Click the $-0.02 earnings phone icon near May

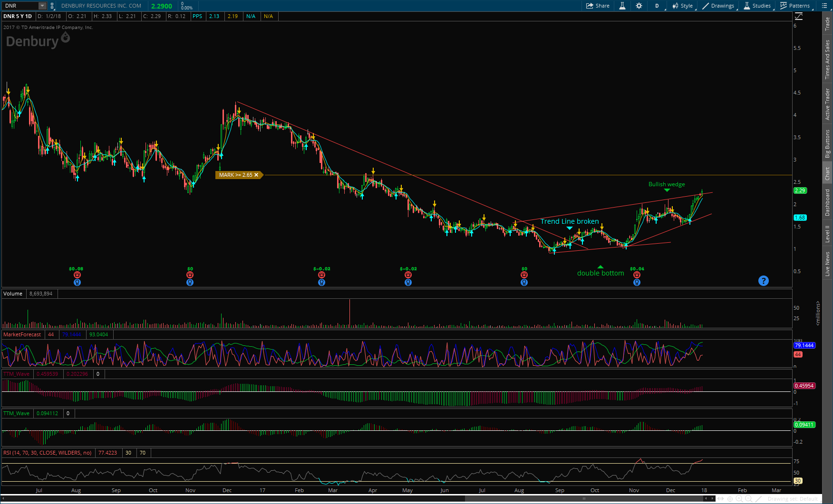(x=408, y=275)
